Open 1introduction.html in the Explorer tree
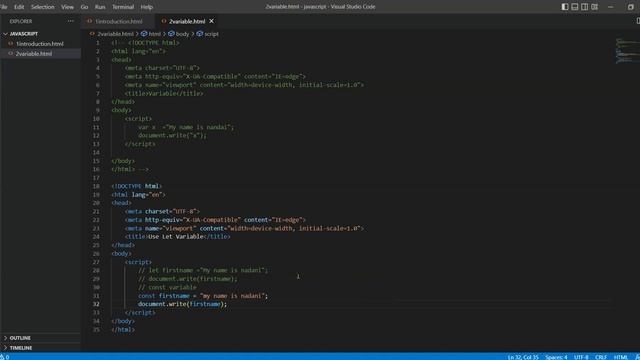640x360 pixels. click(40, 44)
